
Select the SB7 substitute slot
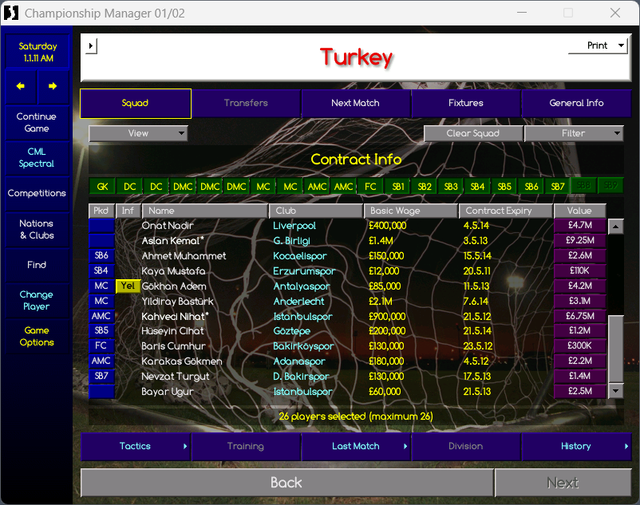tap(558, 187)
